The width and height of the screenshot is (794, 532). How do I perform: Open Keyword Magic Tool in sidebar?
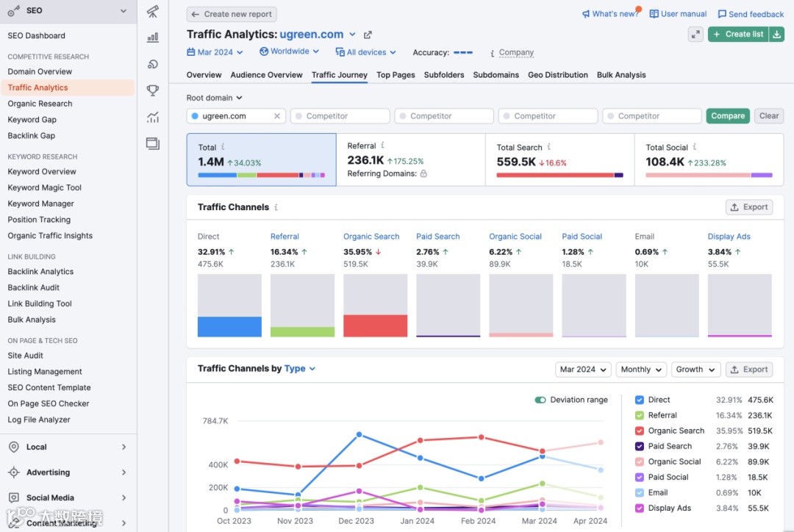45,188
